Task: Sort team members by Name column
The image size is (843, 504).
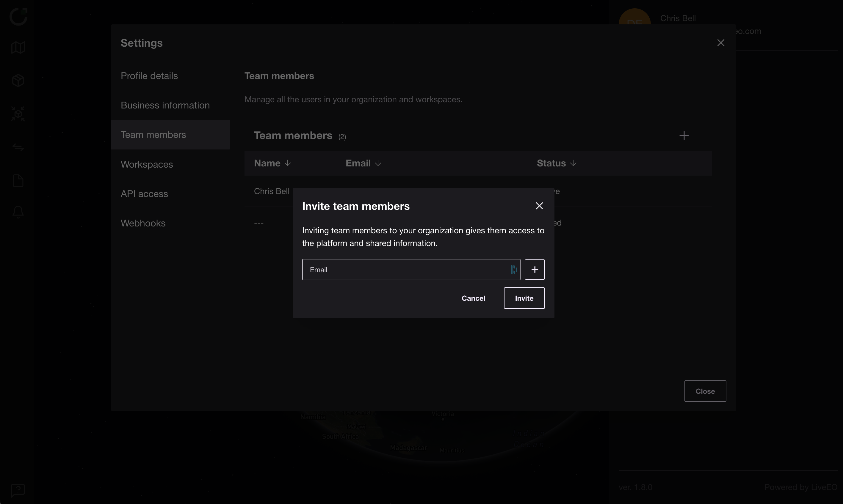Action: pos(272,163)
